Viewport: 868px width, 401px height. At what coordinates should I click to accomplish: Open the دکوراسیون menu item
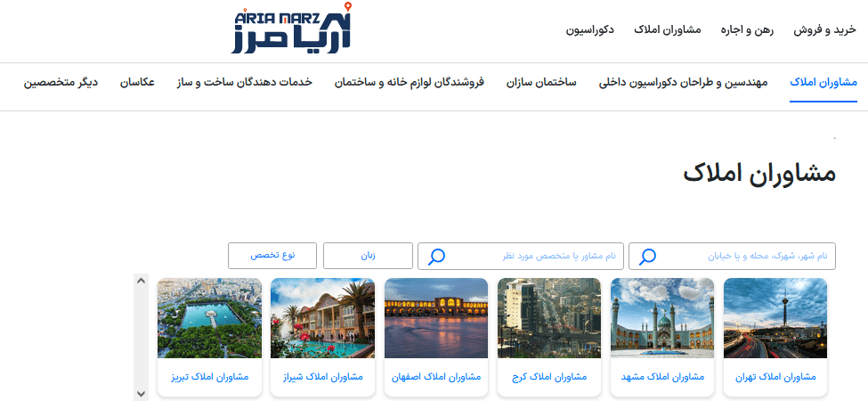tap(589, 30)
